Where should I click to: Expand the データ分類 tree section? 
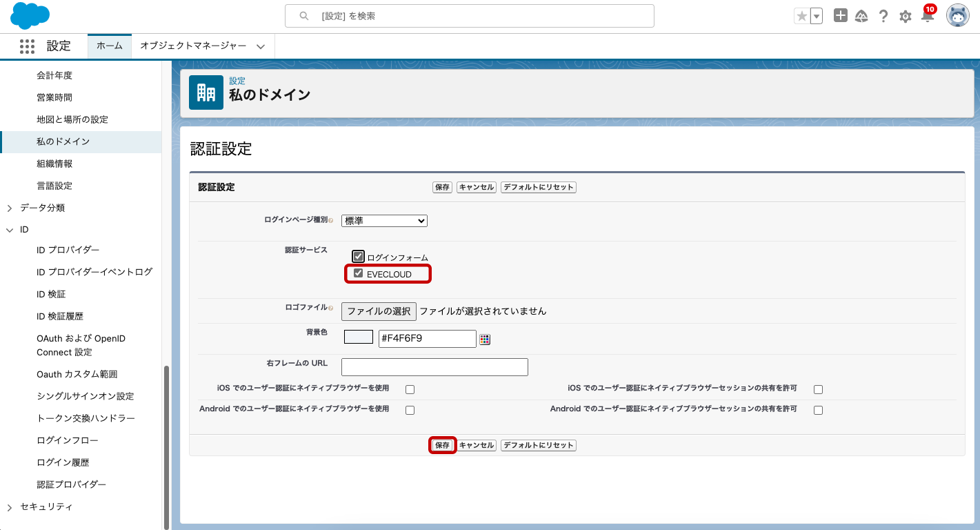pyautogui.click(x=10, y=208)
